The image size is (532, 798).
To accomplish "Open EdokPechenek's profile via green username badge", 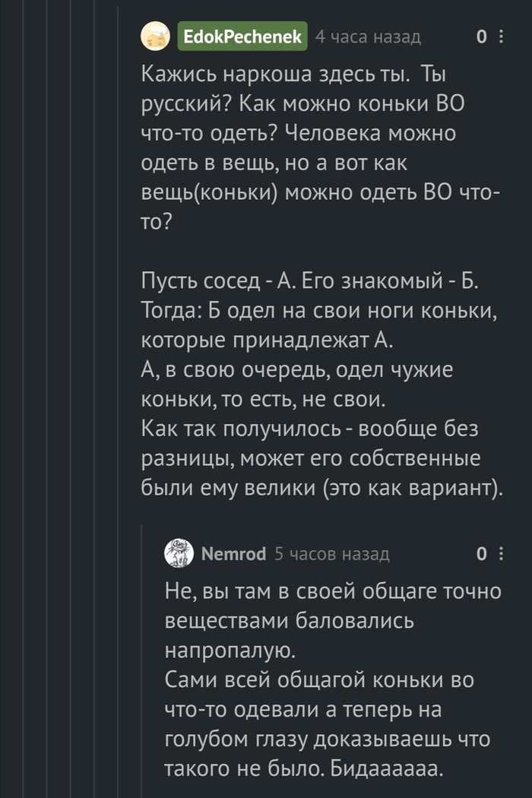I will click(x=242, y=36).
